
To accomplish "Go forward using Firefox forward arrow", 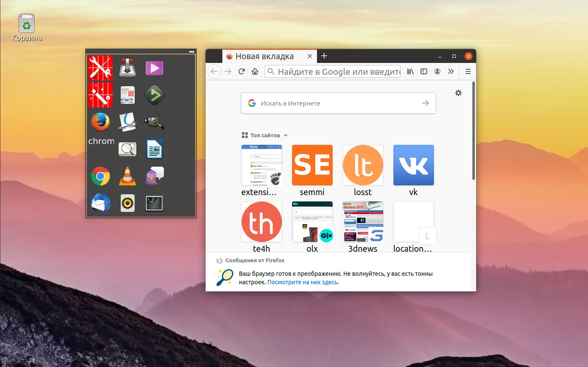I will click(x=228, y=71).
